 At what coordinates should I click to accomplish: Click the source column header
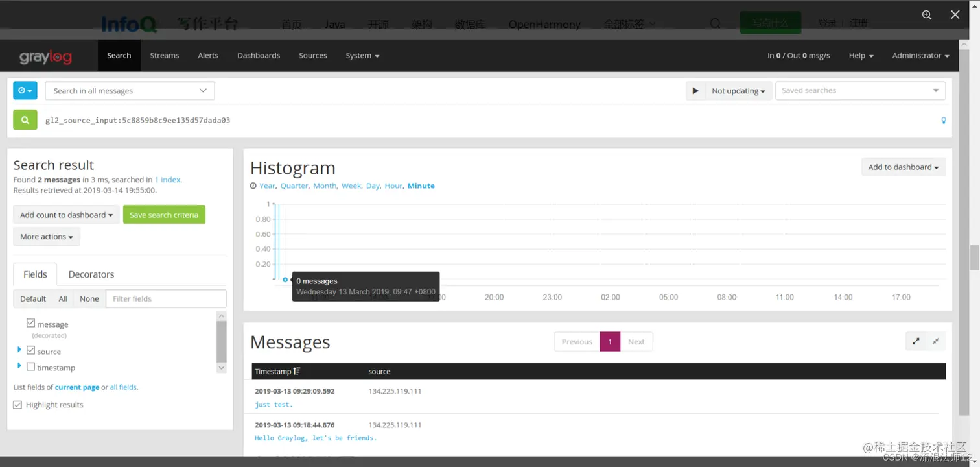379,372
